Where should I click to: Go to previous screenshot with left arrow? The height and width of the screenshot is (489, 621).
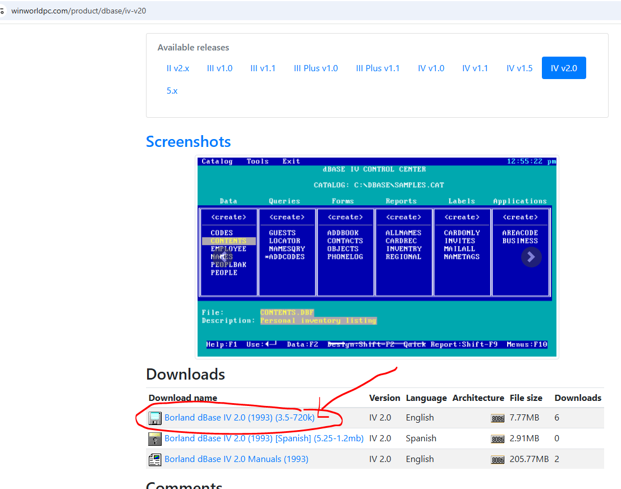point(222,257)
